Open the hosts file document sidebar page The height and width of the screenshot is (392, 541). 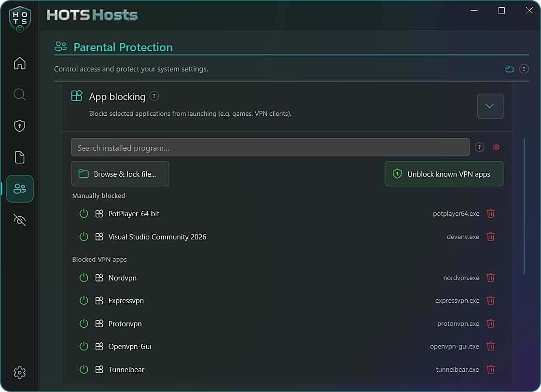click(x=20, y=157)
